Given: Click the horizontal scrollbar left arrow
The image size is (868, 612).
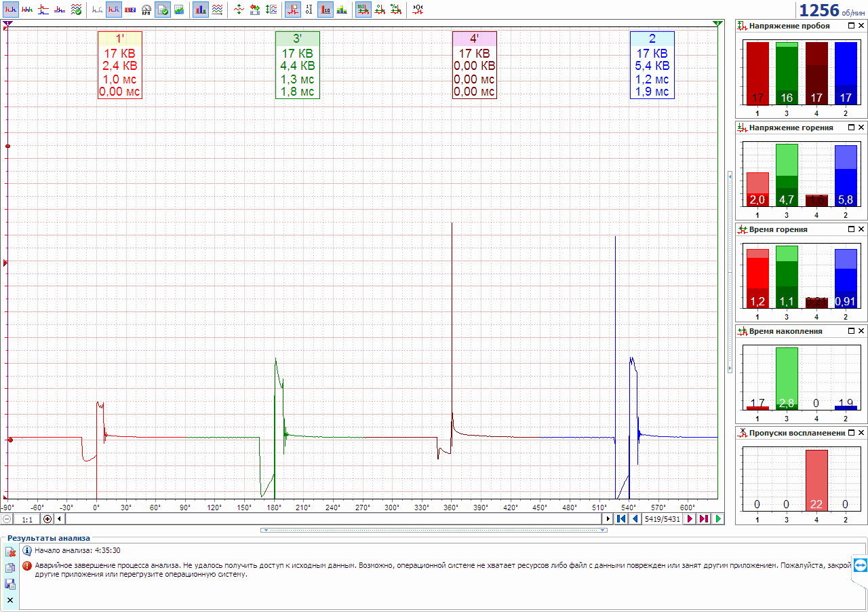Looking at the screenshot, I should (60, 519).
